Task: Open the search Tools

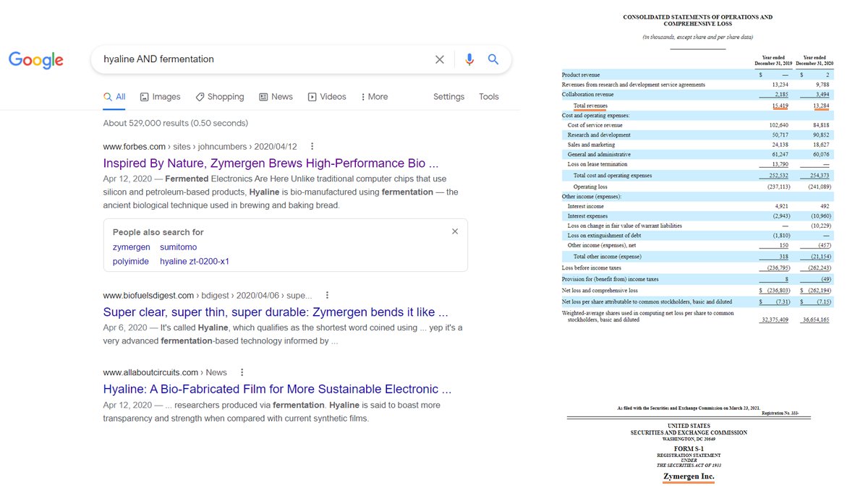Action: [x=489, y=96]
